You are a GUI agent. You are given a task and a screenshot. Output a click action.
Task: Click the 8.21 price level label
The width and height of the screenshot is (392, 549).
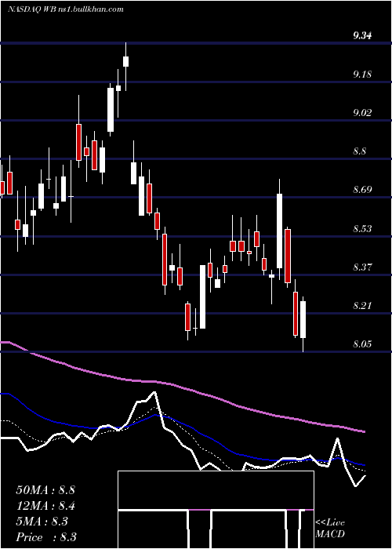(x=362, y=306)
